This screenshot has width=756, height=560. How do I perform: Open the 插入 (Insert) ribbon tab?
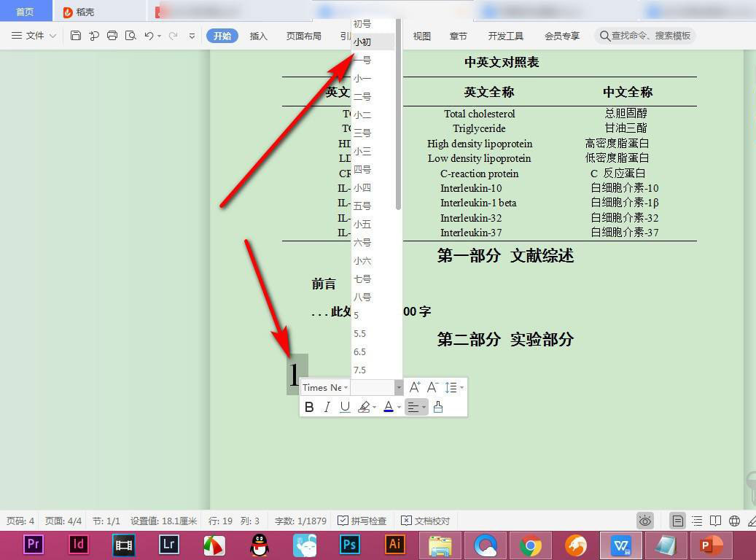pyautogui.click(x=259, y=36)
